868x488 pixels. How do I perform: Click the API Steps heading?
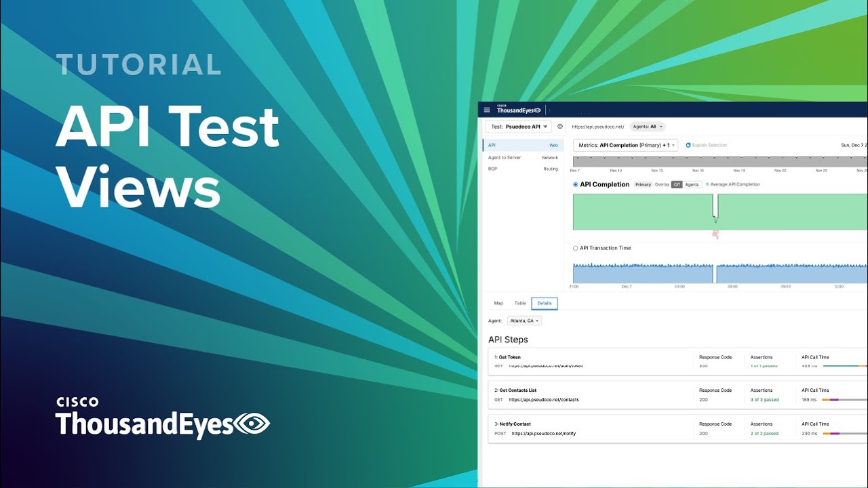(508, 340)
